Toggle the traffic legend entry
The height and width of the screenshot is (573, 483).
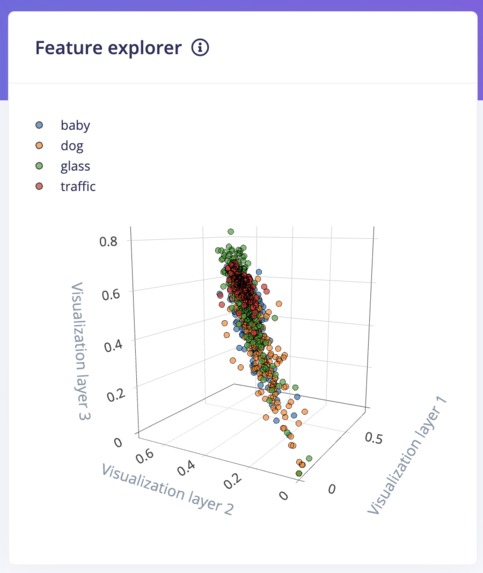tap(65, 187)
